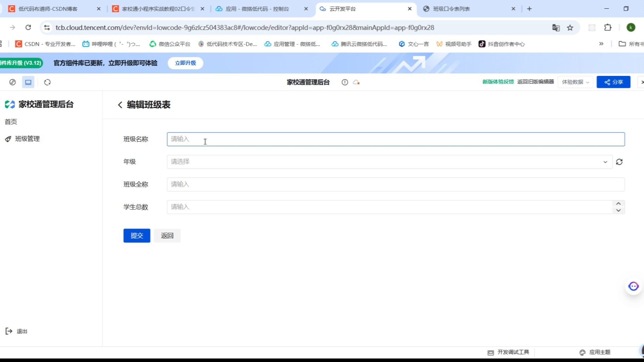The width and height of the screenshot is (644, 362).
Task: Click the 家校通管理后台 logo in sidebar
Action: pos(10,104)
